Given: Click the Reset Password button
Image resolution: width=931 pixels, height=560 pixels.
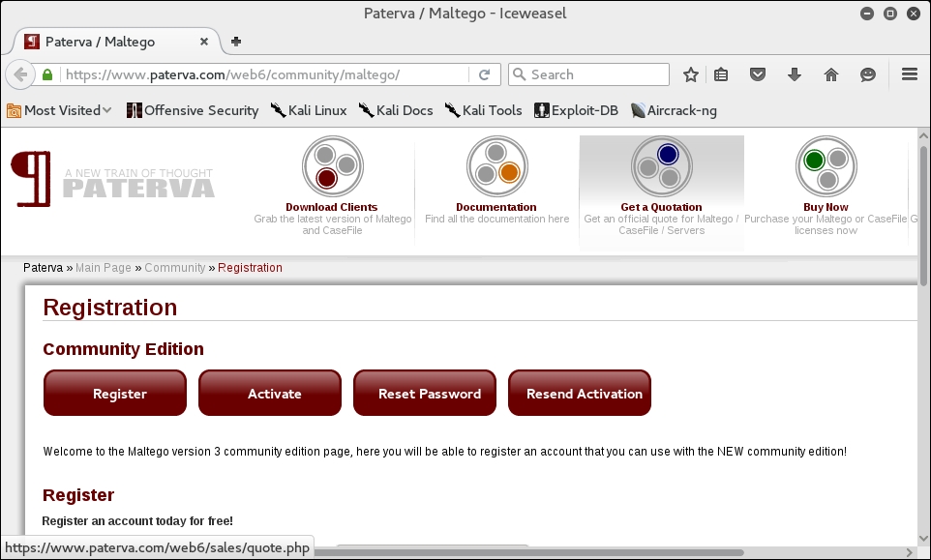Looking at the screenshot, I should click(x=425, y=393).
